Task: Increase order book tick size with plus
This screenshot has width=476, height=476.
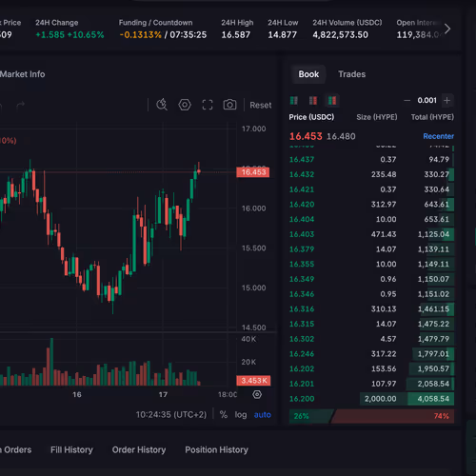Action: point(446,101)
